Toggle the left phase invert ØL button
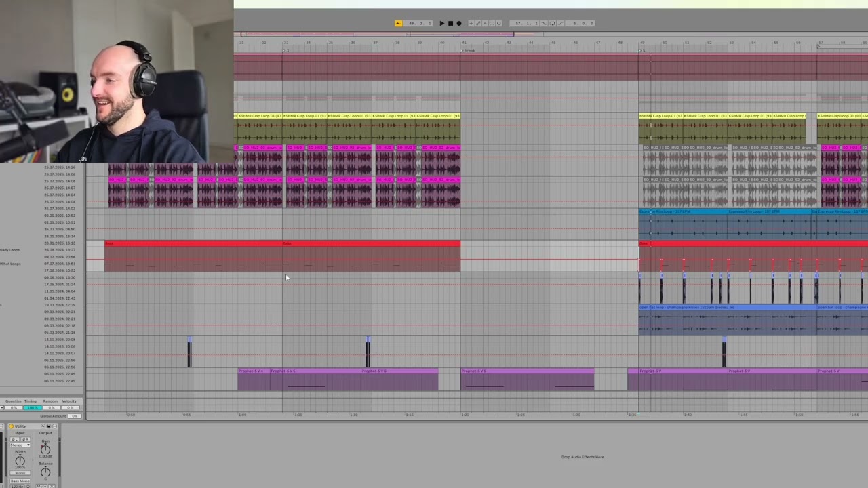 click(15, 439)
